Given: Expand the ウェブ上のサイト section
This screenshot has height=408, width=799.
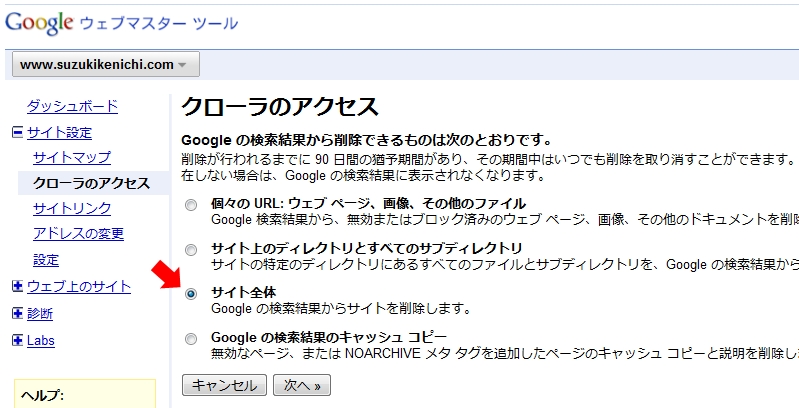Looking at the screenshot, I should pyautogui.click(x=17, y=286).
